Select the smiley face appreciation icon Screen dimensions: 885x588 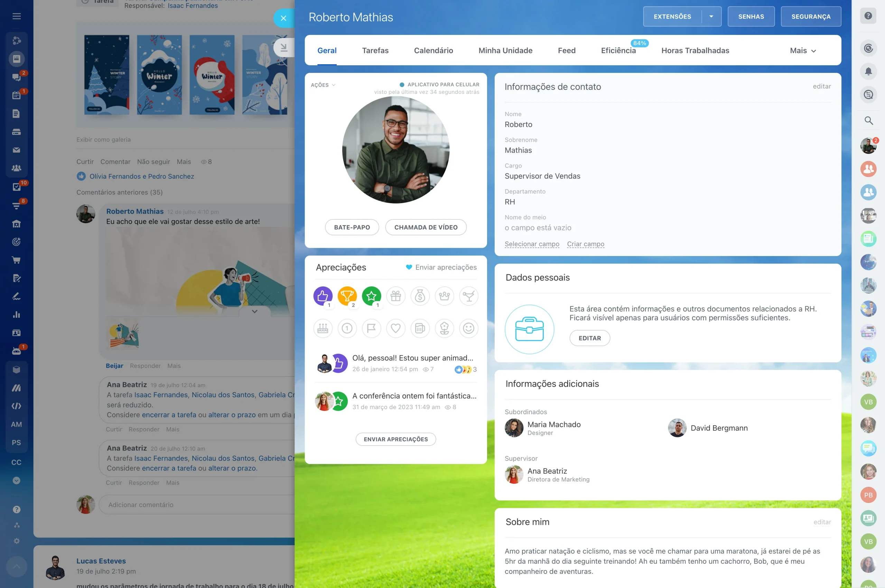[x=469, y=329]
